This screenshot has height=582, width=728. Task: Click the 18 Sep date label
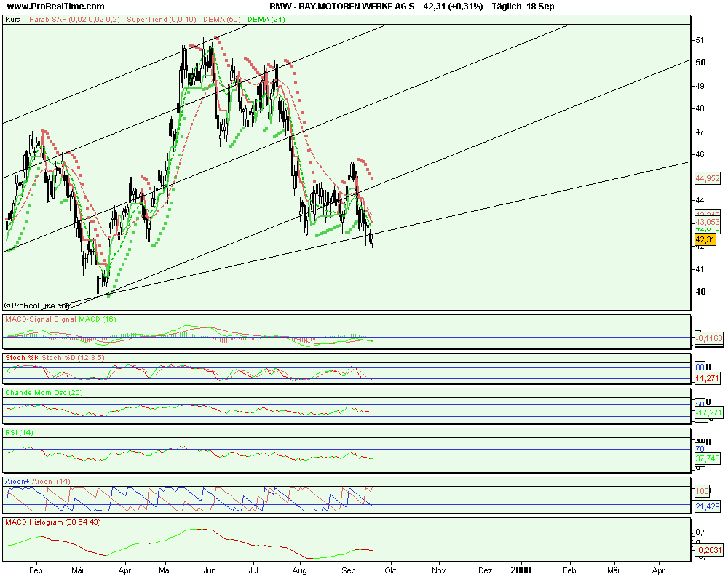[540, 7]
